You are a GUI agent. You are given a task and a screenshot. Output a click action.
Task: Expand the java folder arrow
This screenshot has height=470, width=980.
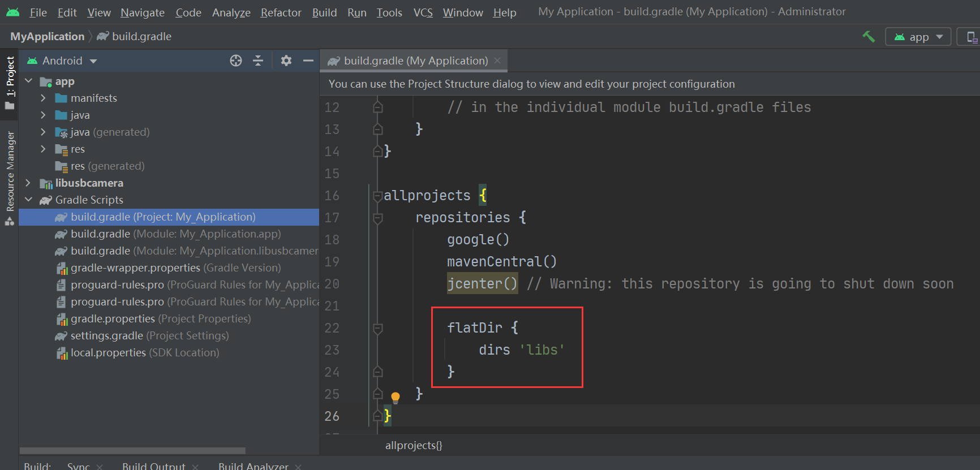click(44, 115)
